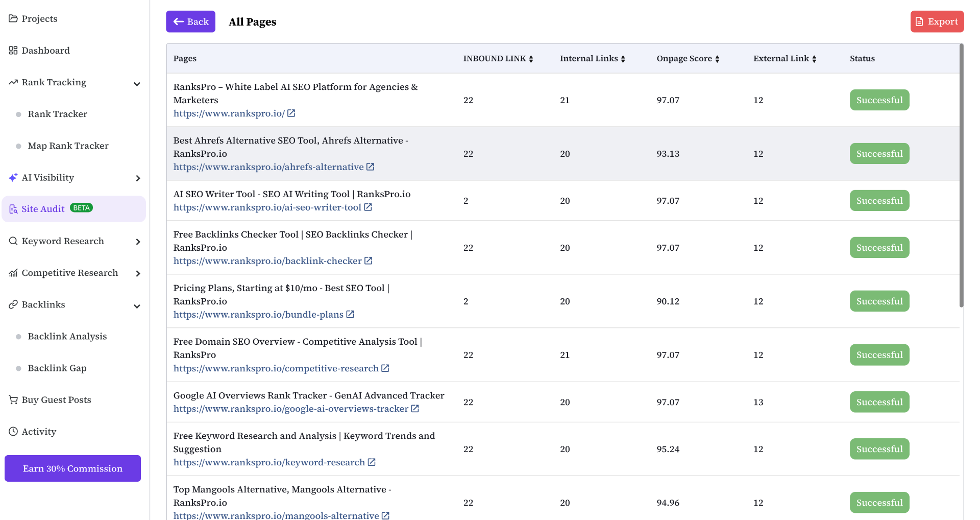This screenshot has height=520, width=980.
Task: Open external link icon for mangools-alternative URL
Action: pyautogui.click(x=385, y=515)
